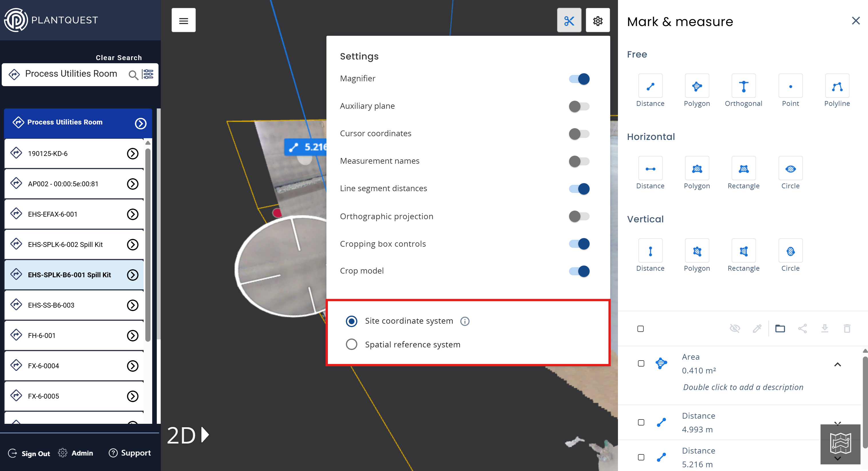Turn off the Magnifier toggle
This screenshot has width=868, height=471.
[x=579, y=79]
